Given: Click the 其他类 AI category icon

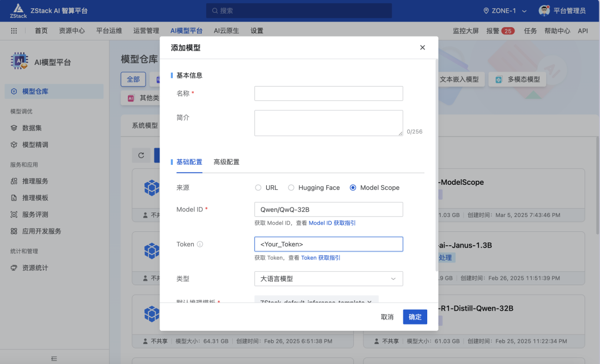Looking at the screenshot, I should point(131,98).
